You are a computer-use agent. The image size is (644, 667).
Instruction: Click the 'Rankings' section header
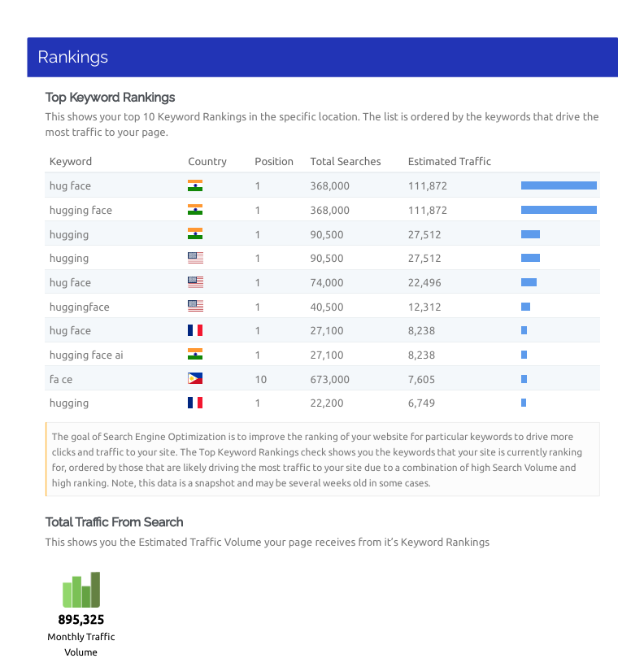[73, 57]
